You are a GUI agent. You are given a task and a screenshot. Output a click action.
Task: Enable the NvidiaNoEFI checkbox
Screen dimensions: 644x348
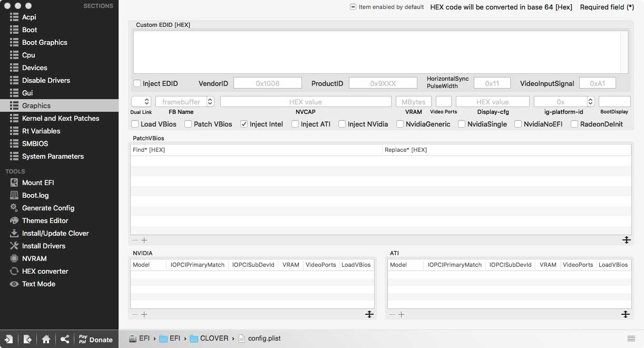(518, 124)
